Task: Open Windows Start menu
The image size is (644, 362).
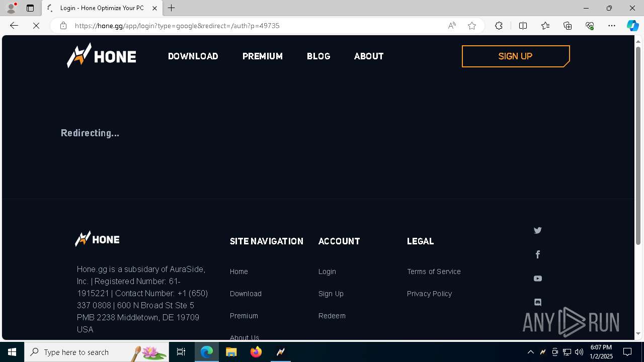Action: [12, 352]
